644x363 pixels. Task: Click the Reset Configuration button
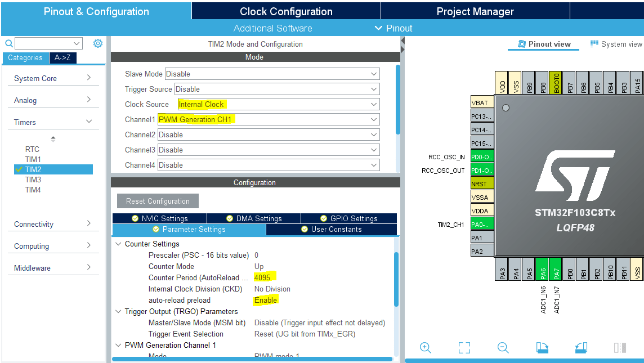[x=158, y=201]
